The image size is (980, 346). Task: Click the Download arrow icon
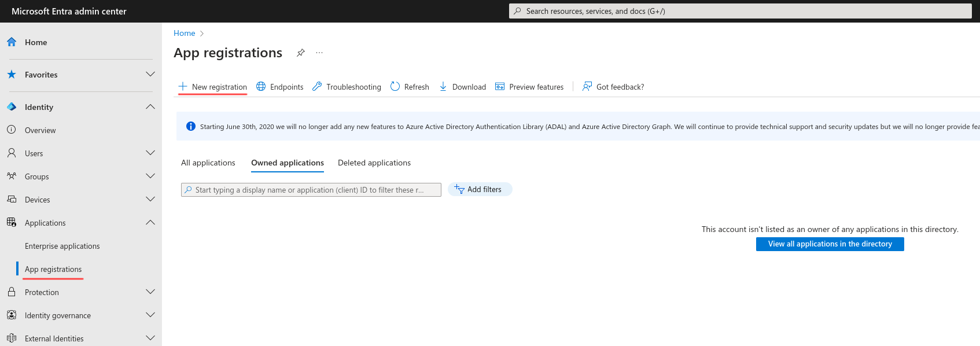click(x=443, y=86)
